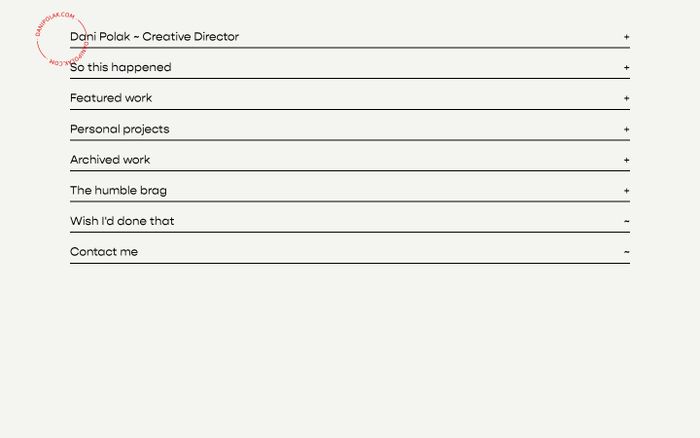
Task: Expand the So this happened section
Action: (x=120, y=68)
